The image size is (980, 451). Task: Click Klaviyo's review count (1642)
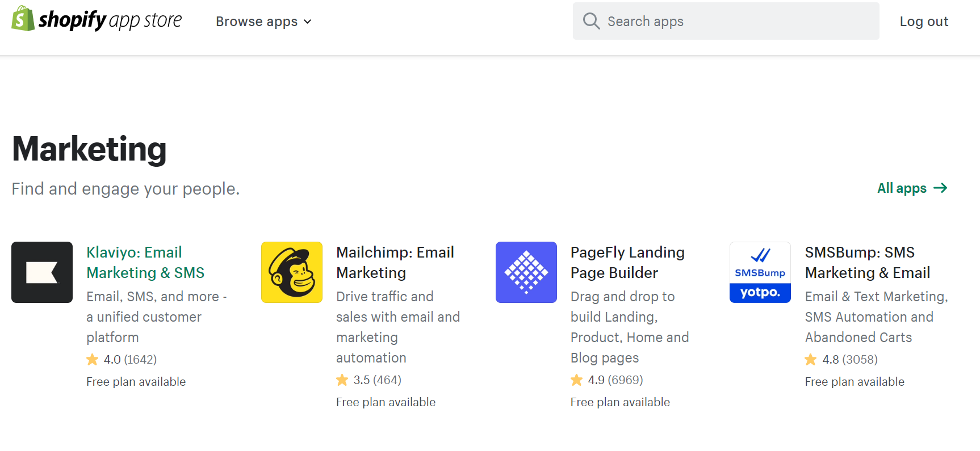(140, 359)
